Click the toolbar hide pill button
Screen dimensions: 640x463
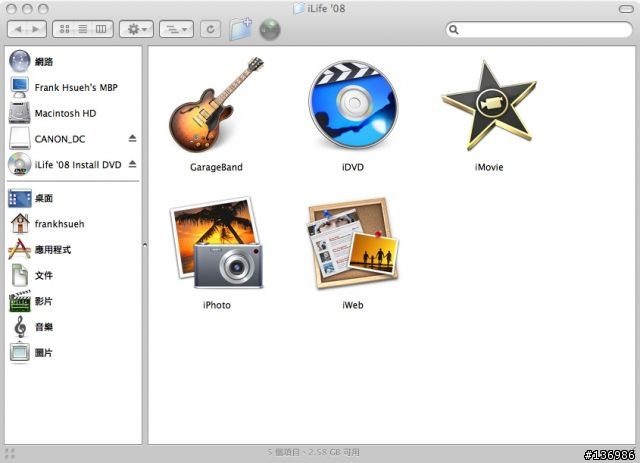tap(626, 9)
